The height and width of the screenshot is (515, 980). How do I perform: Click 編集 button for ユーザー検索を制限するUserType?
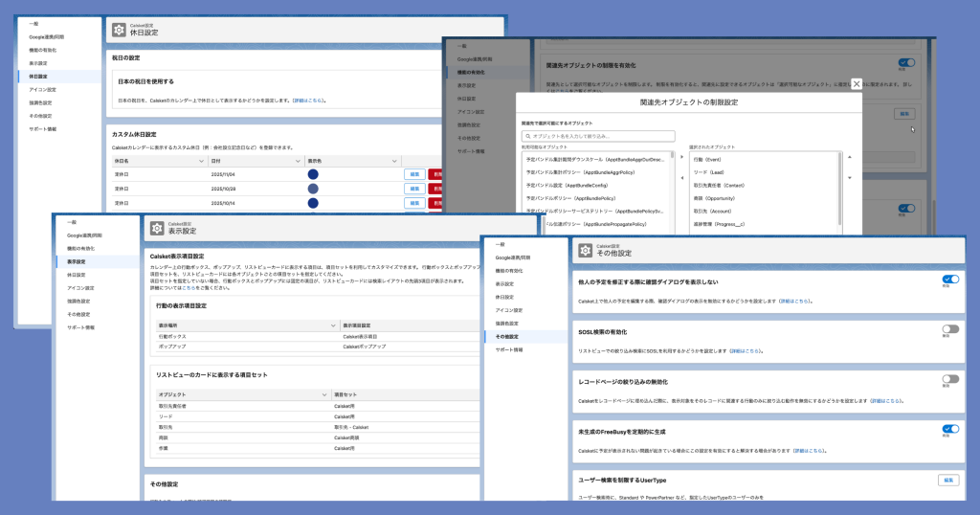[x=948, y=479]
